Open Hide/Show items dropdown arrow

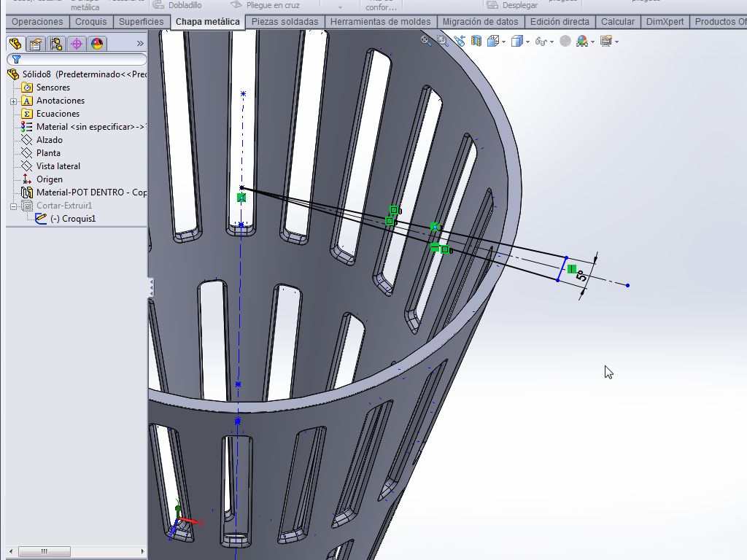551,42
